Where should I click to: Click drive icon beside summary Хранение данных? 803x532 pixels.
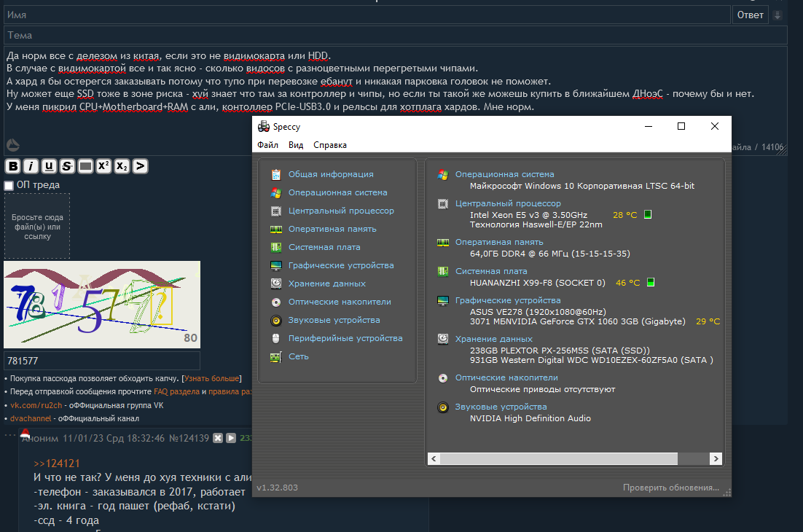point(443,339)
